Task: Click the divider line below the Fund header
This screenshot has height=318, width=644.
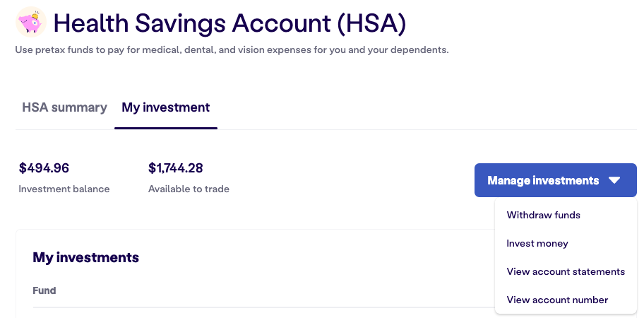Action: [263, 307]
